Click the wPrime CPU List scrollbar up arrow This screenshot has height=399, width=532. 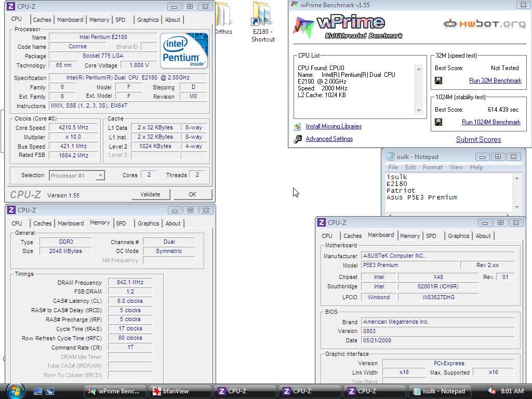(x=419, y=69)
